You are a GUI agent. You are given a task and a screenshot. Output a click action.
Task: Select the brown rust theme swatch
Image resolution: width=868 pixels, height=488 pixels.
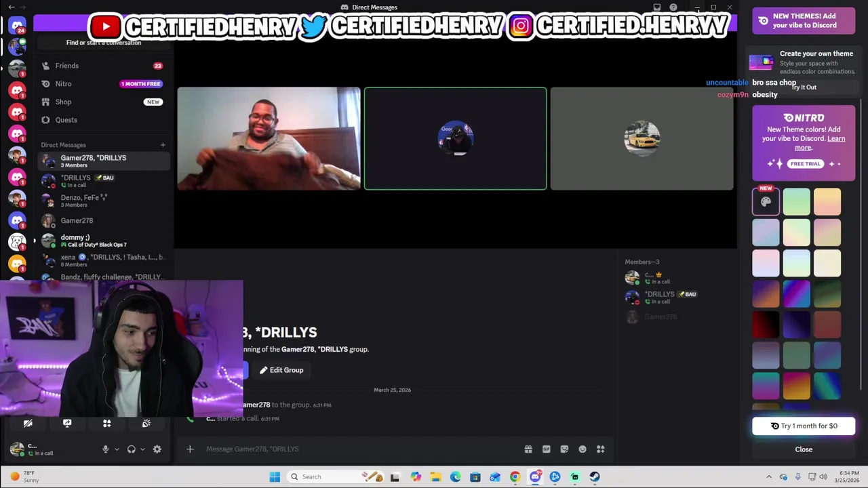pos(827,324)
